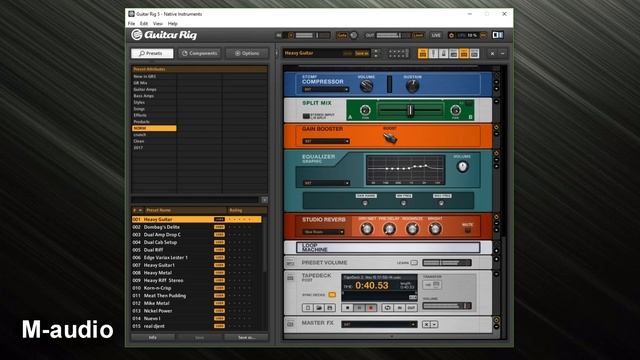Open file in Tapedeck folder icon
The width and height of the screenshot is (640, 360).
tap(319, 308)
